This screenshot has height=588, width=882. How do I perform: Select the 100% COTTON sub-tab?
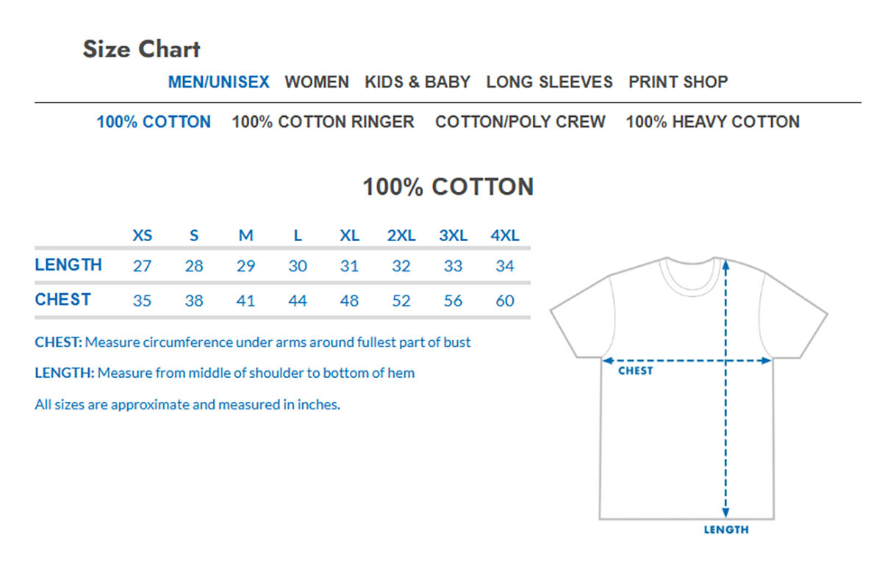(x=154, y=122)
